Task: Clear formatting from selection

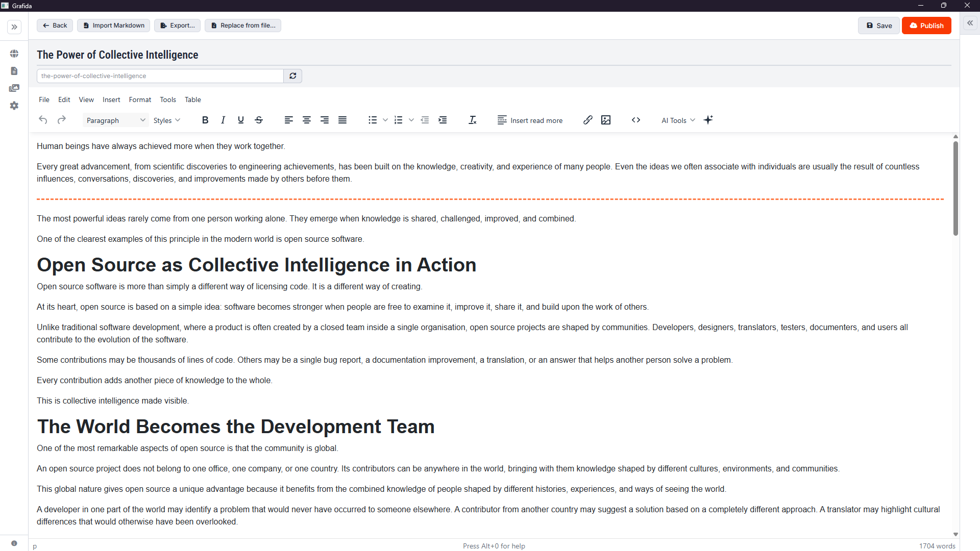Action: click(473, 120)
